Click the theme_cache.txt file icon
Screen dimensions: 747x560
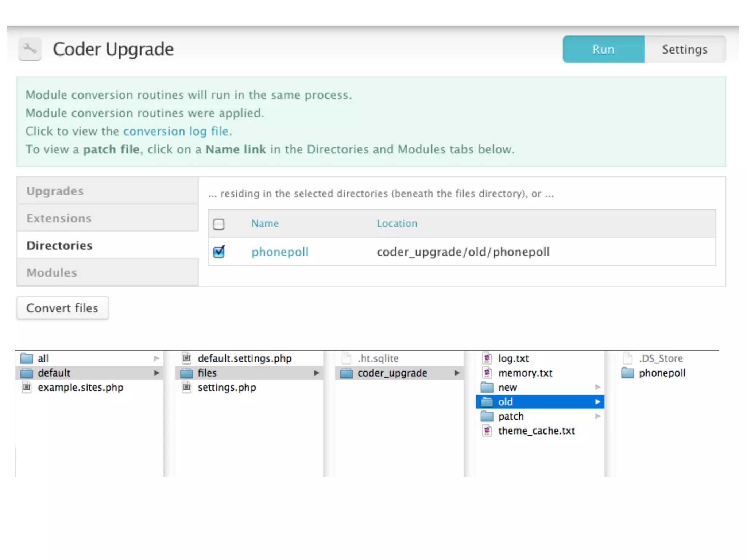tap(487, 431)
